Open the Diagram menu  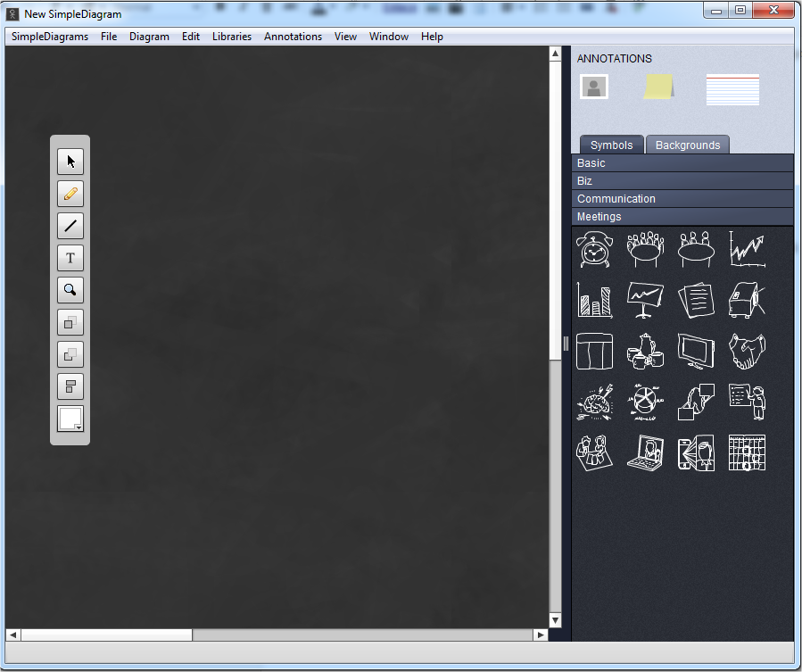[149, 37]
